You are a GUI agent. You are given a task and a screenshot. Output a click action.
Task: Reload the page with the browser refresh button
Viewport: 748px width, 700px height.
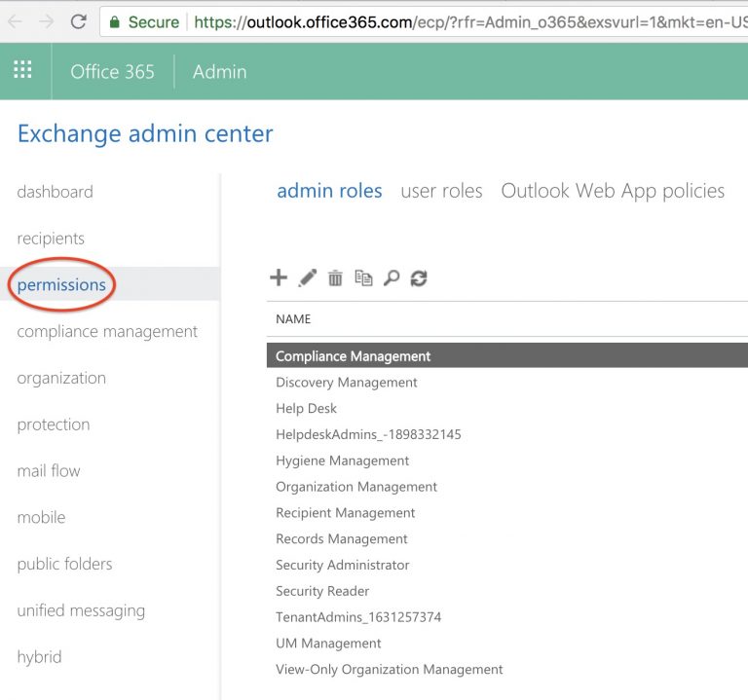coord(78,22)
